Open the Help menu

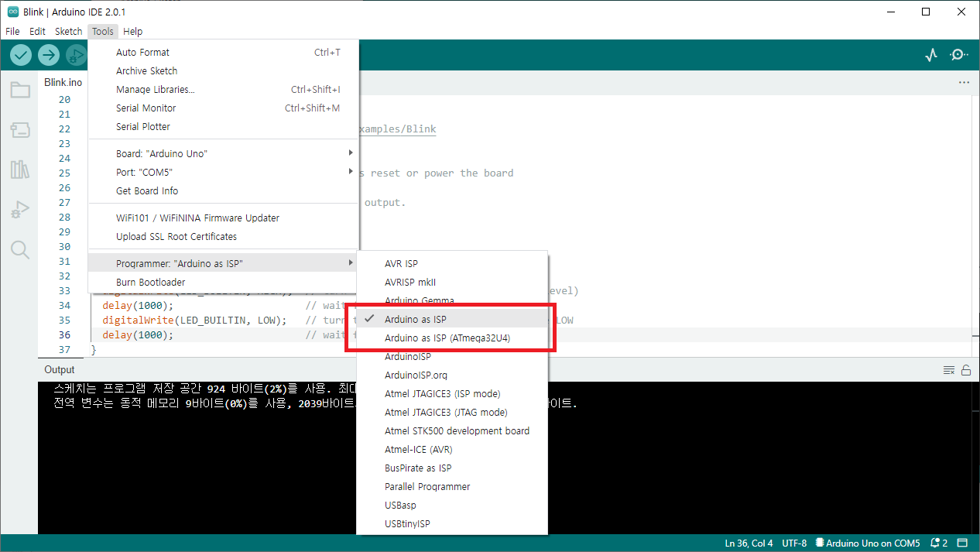tap(132, 32)
